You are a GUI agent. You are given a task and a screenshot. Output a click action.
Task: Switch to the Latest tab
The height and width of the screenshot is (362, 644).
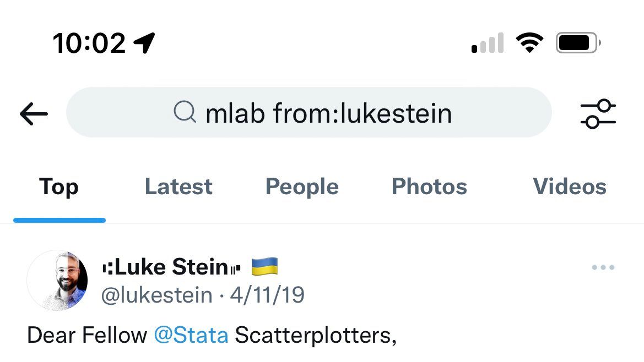[178, 187]
